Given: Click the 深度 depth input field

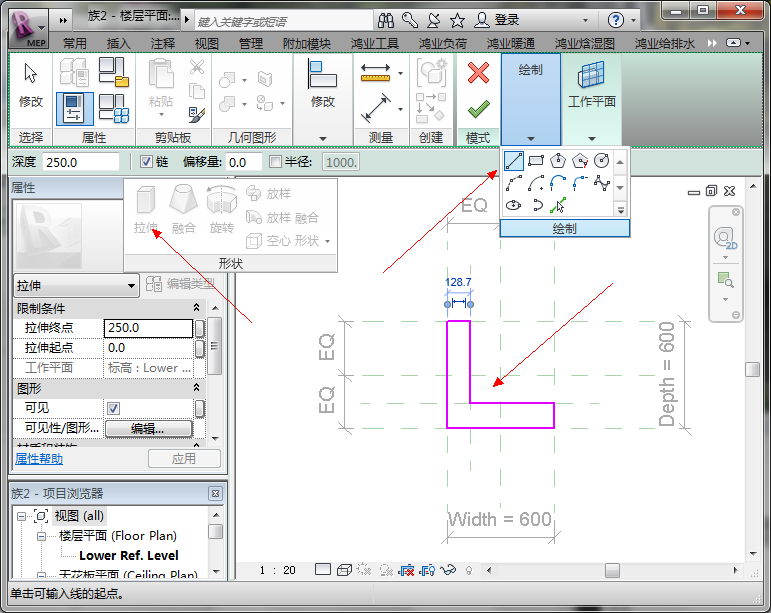Looking at the screenshot, I should point(81,162).
